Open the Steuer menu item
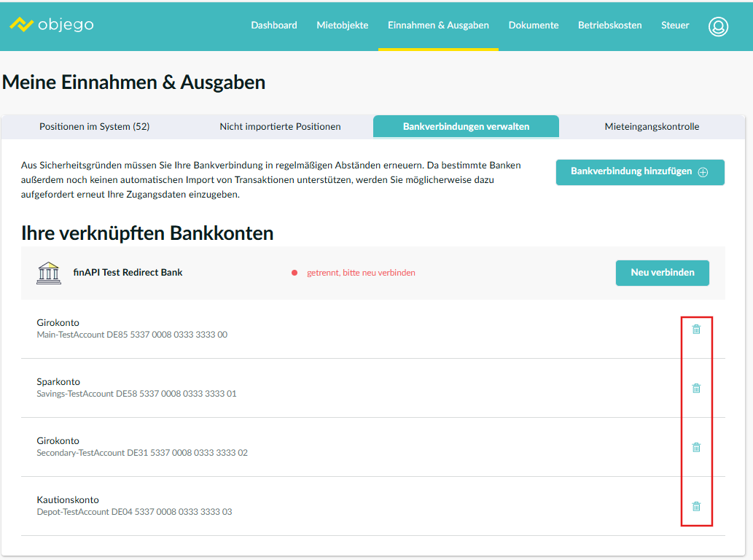This screenshot has width=753, height=560. click(x=675, y=26)
